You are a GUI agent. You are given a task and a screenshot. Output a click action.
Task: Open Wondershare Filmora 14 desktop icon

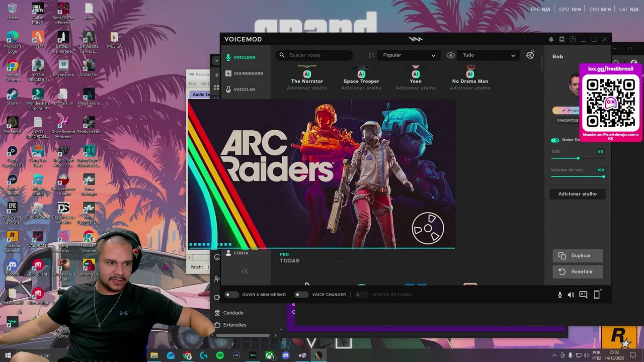(38, 99)
